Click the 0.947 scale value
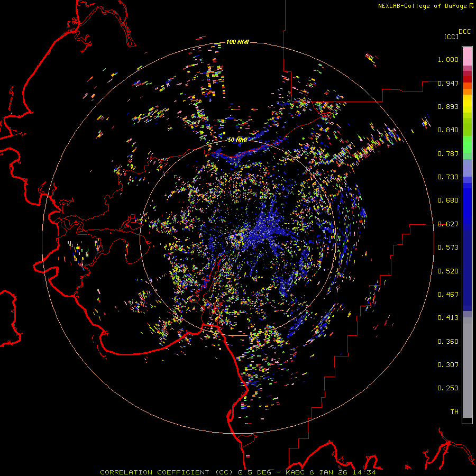 point(448,83)
